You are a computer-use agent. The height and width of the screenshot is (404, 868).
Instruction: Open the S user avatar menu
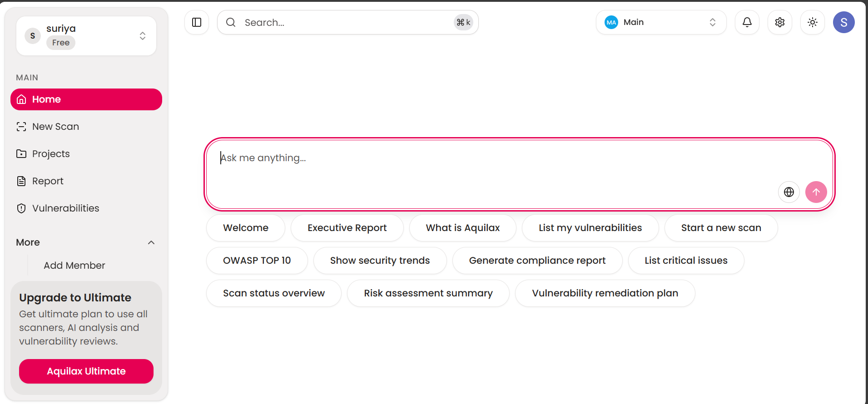point(844,22)
